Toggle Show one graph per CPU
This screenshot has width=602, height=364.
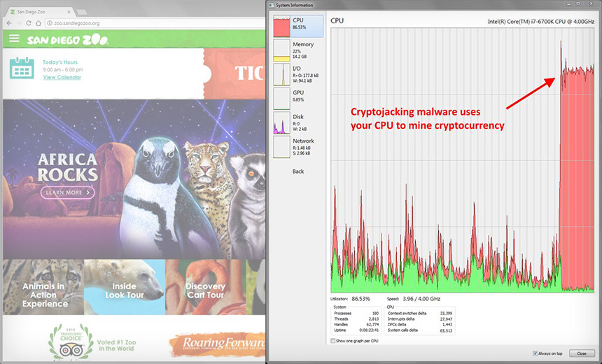(x=333, y=341)
